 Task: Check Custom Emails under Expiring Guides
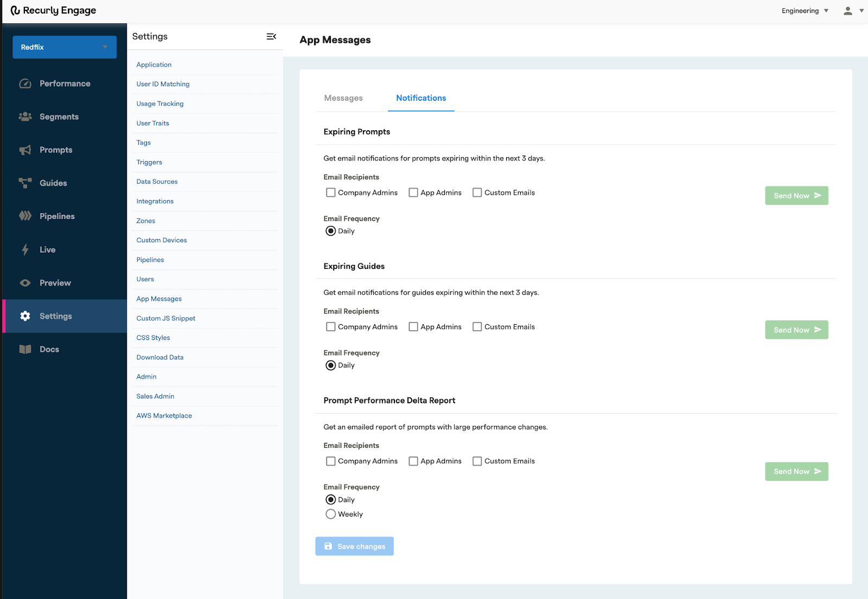[477, 327]
